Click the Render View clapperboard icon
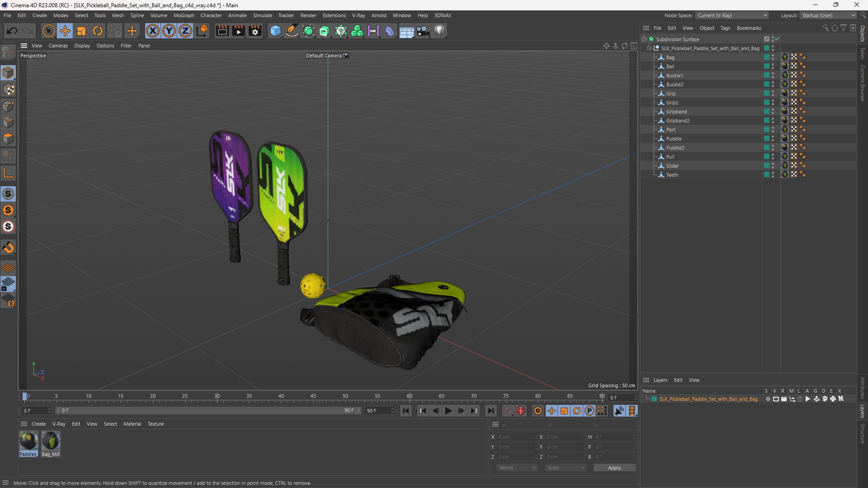 point(222,31)
